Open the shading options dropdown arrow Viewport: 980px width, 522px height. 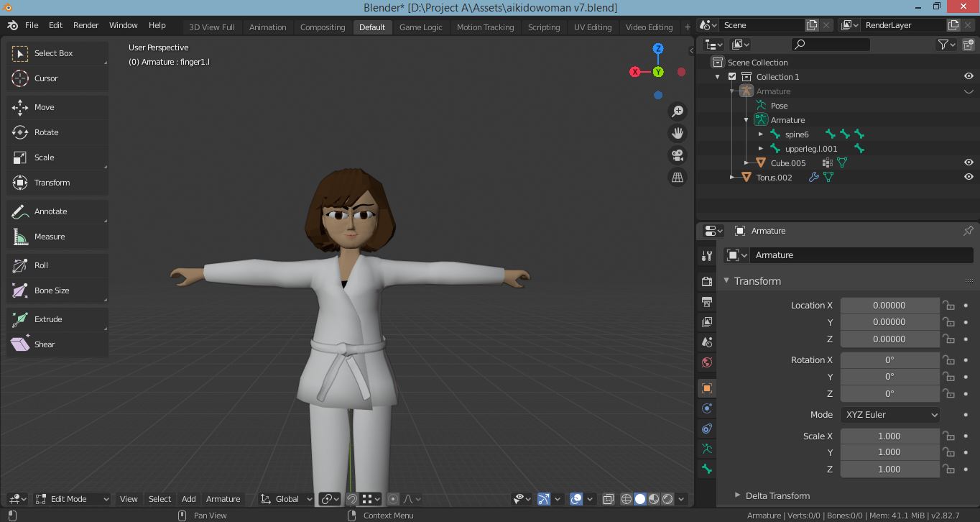tap(681, 499)
